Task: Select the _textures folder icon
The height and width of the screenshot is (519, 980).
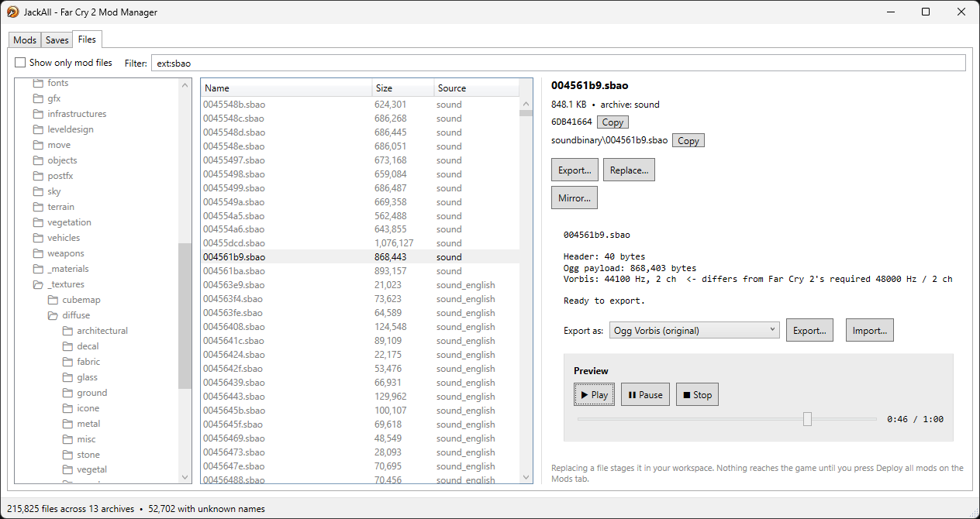Action: tap(38, 284)
